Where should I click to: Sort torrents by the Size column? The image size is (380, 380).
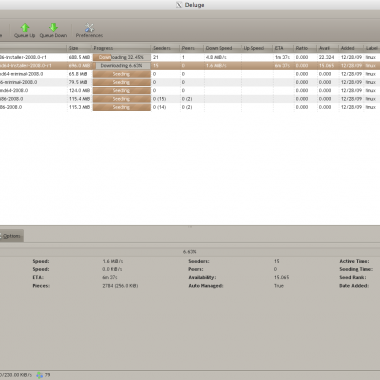[79, 48]
